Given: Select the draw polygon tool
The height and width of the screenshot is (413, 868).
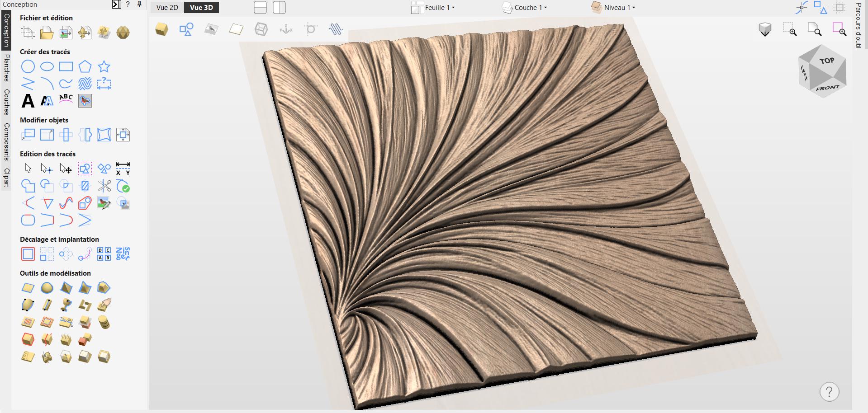Looking at the screenshot, I should (85, 67).
